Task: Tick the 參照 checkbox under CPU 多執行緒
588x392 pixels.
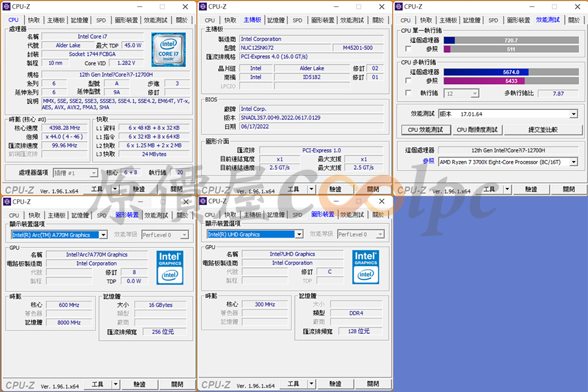Action: click(409, 81)
